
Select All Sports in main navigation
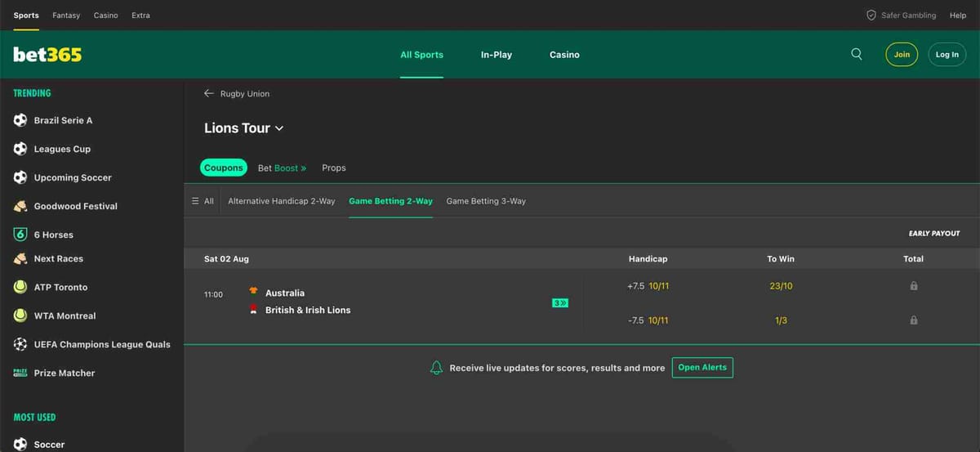421,55
